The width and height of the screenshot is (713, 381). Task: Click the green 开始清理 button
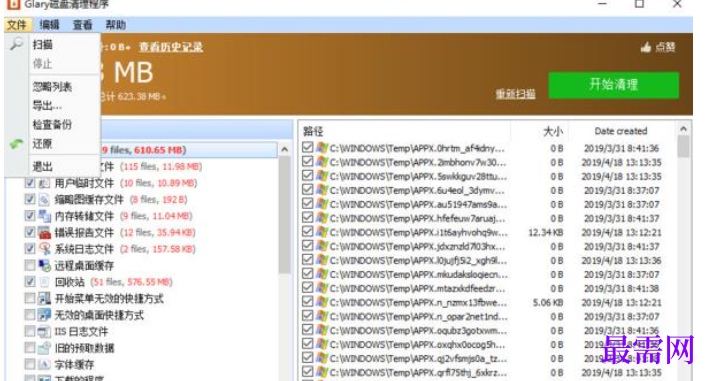tap(614, 85)
